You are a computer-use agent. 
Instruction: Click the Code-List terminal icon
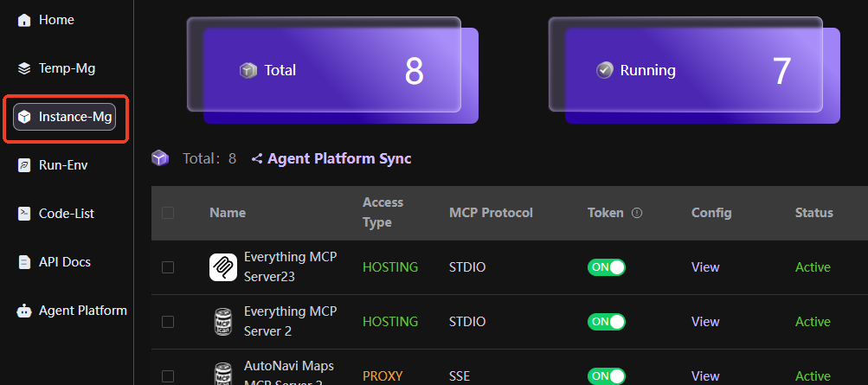point(24,214)
